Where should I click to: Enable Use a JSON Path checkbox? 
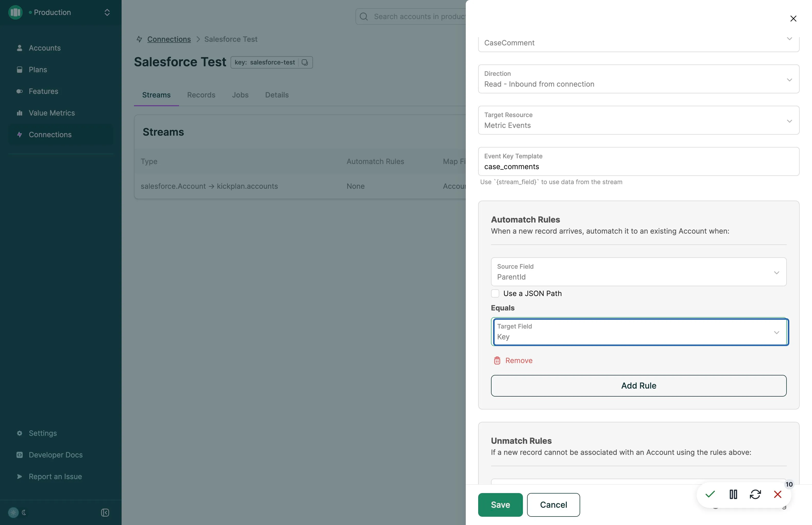[495, 293]
